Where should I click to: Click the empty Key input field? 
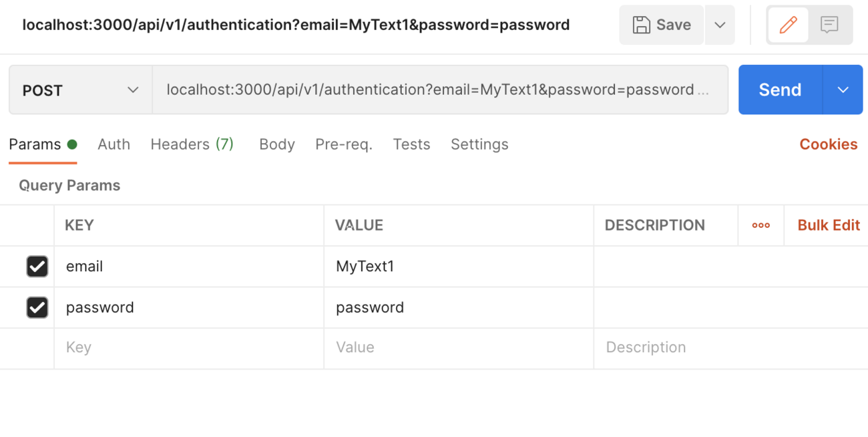(x=189, y=348)
